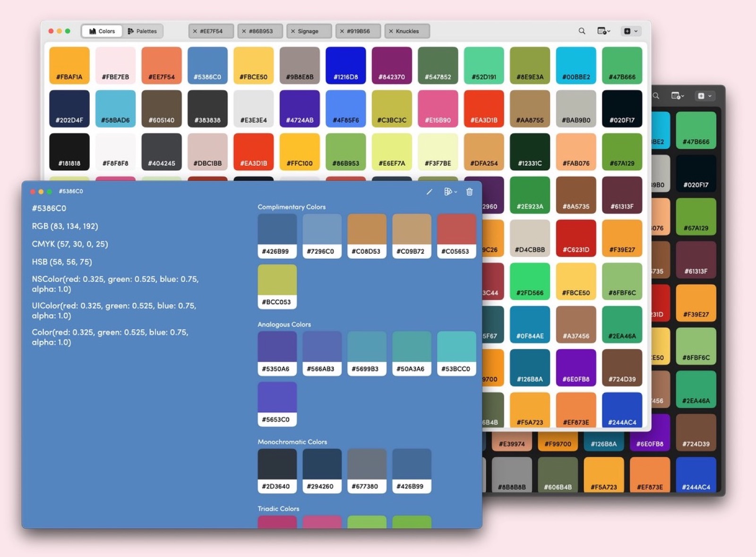This screenshot has width=756, height=557.
Task: Choose the #FFC100 yellow swatch
Action: [300, 152]
